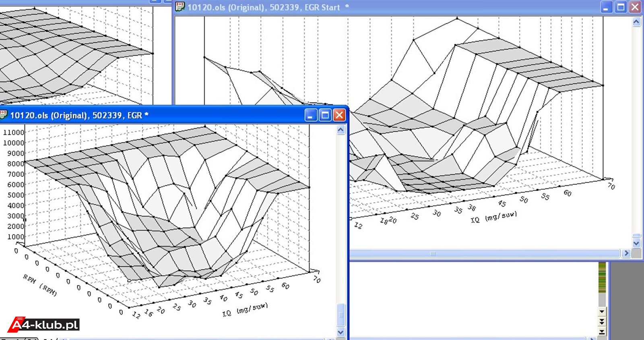This screenshot has width=644, height=340.
Task: Click the double down-arrow navigation button
Action: [x=602, y=321]
